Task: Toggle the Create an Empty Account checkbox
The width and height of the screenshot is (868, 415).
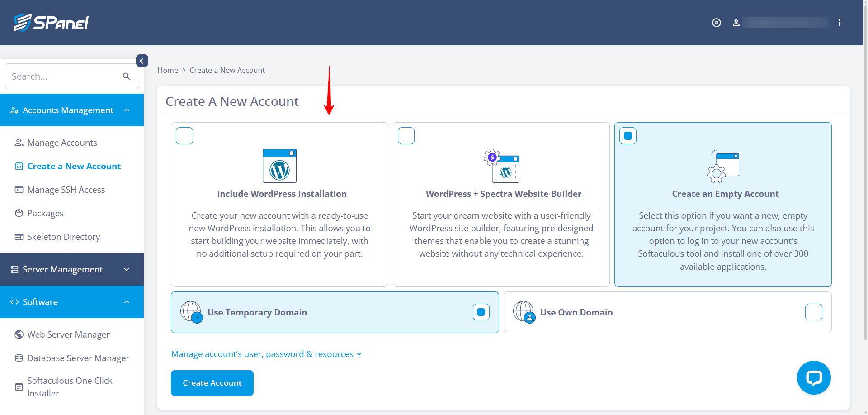Action: pos(628,136)
